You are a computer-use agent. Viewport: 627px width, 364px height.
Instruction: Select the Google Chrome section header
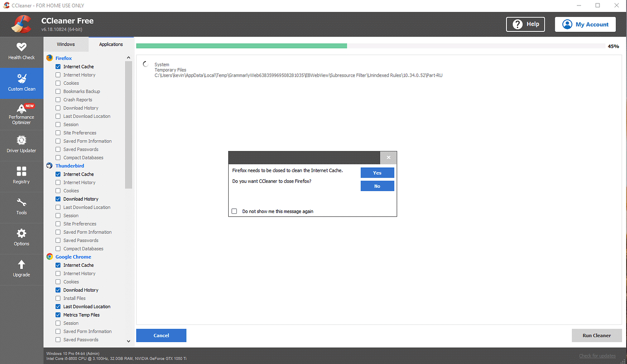click(x=73, y=257)
